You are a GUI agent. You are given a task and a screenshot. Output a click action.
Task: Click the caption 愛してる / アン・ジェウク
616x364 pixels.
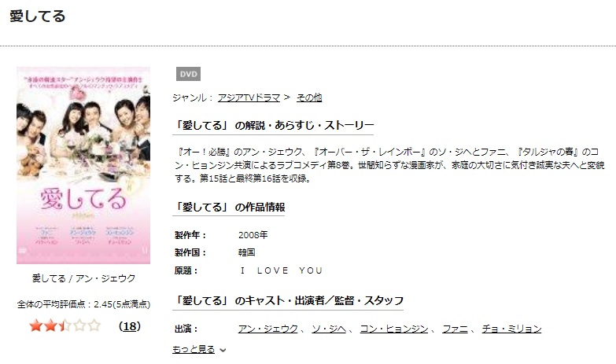pyautogui.click(x=83, y=278)
